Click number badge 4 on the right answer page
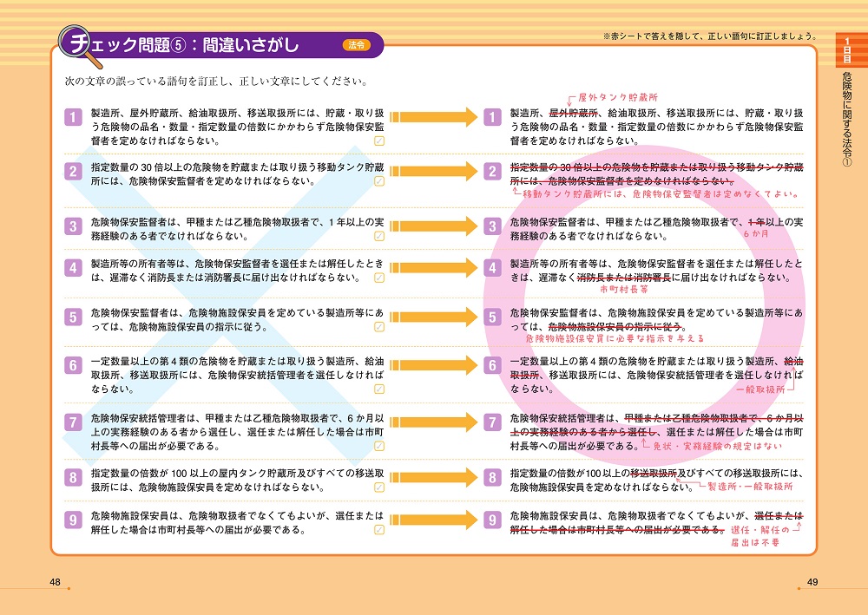 pyautogui.click(x=493, y=268)
